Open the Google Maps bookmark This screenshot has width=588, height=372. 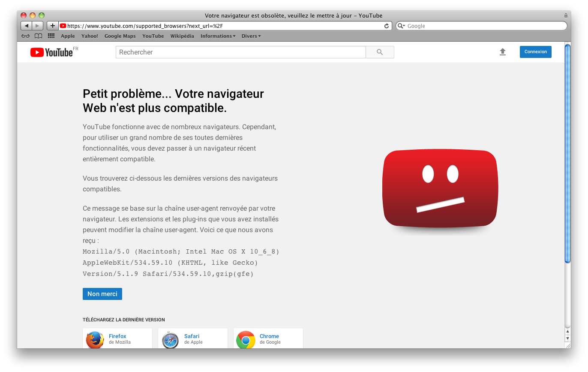pos(120,36)
